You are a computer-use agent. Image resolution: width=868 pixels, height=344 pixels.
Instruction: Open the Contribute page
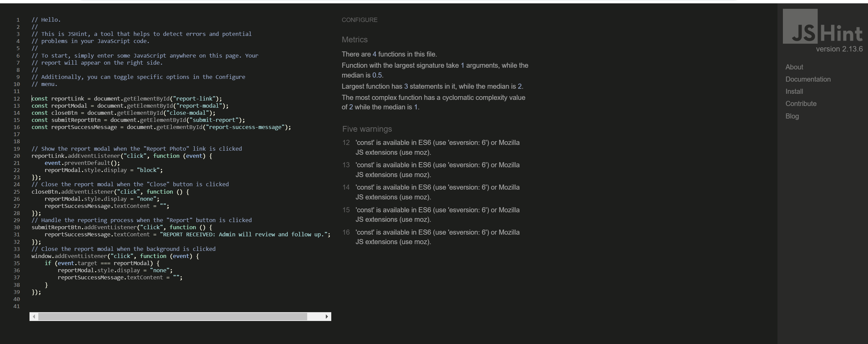(x=801, y=103)
